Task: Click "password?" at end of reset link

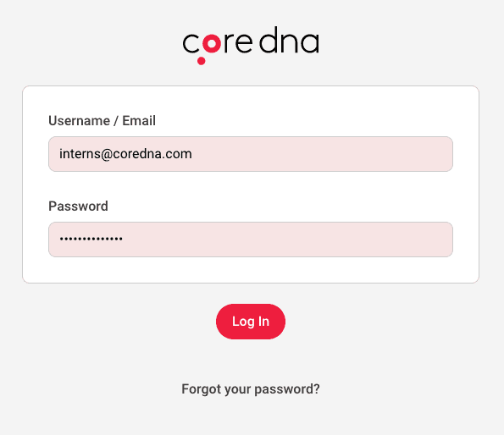Action: tap(287, 389)
